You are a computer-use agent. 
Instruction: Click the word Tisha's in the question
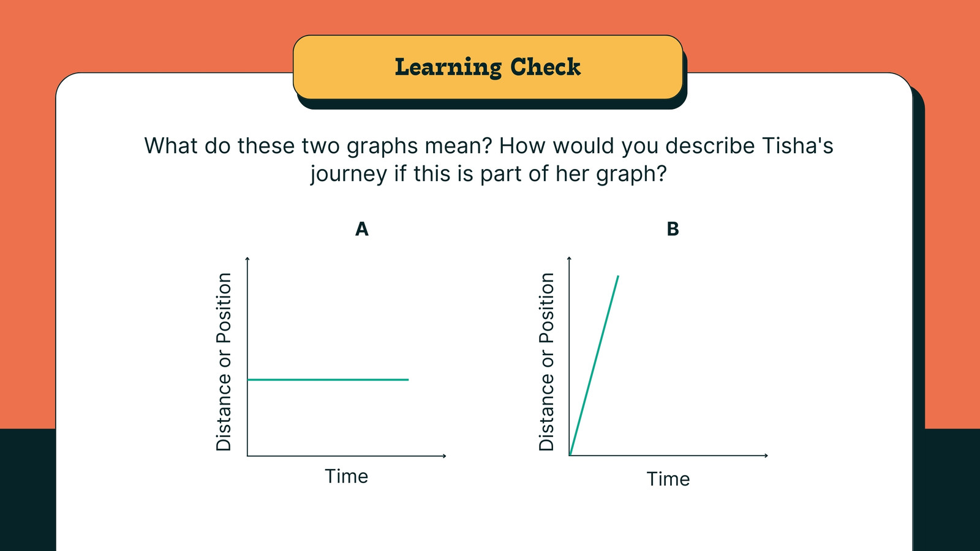click(x=798, y=146)
